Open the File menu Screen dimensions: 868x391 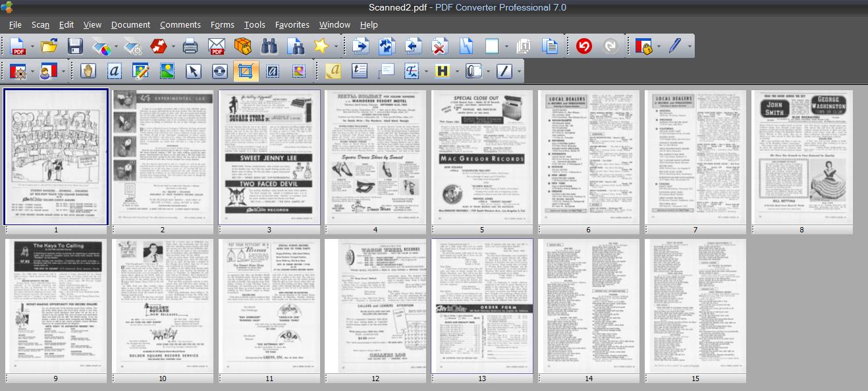pyautogui.click(x=15, y=24)
